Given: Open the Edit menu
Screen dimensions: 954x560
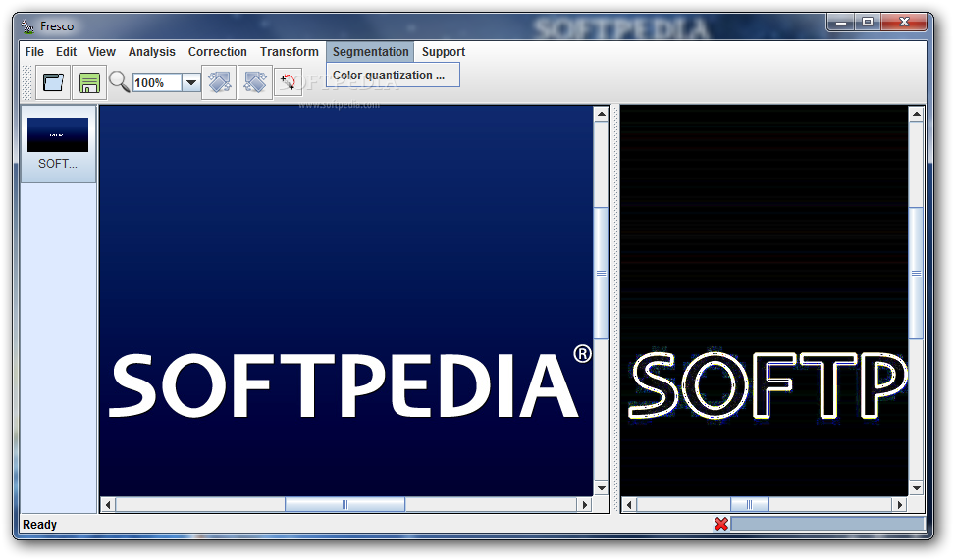Looking at the screenshot, I should click(67, 52).
